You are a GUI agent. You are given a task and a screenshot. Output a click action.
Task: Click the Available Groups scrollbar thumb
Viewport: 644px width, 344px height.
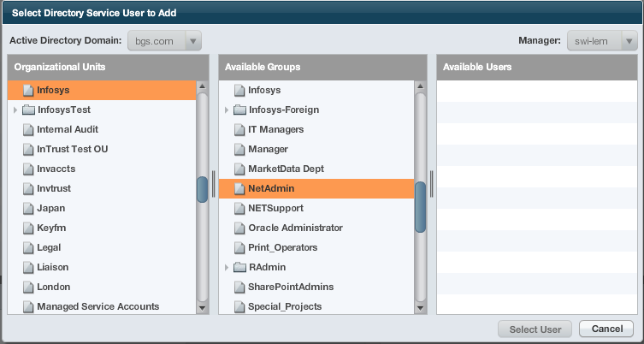[420, 207]
